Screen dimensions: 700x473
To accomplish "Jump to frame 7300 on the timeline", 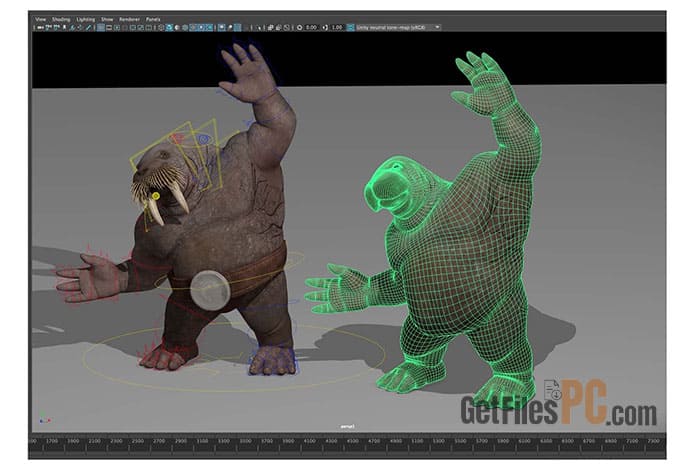I will pyautogui.click(x=653, y=441).
